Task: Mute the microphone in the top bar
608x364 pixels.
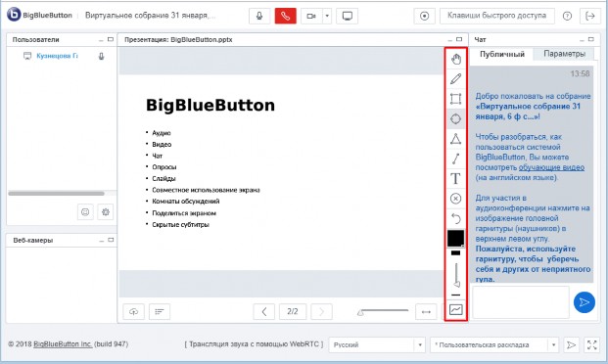Action: pyautogui.click(x=259, y=16)
